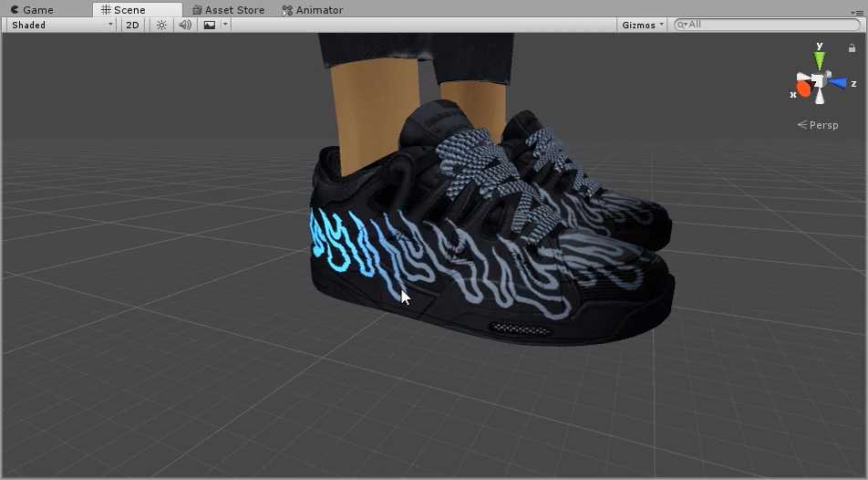Open the Asset Store tab

[x=228, y=10]
